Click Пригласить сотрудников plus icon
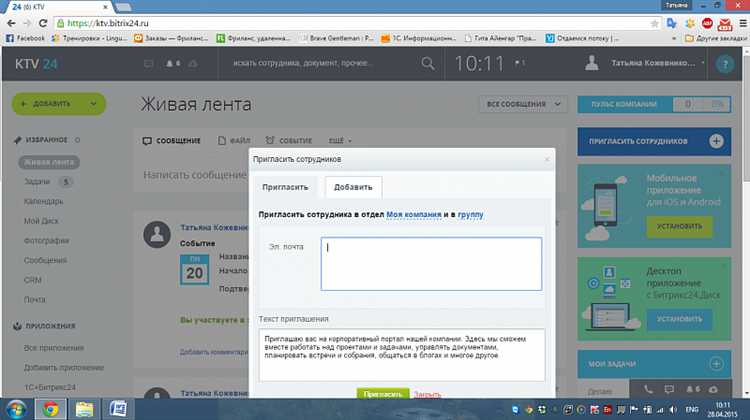Image resolution: width=750 pixels, height=420 pixels. pyautogui.click(x=716, y=141)
